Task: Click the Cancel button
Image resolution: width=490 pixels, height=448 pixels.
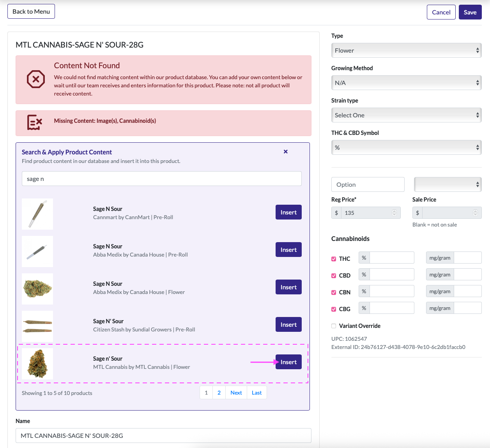Action: pos(441,12)
